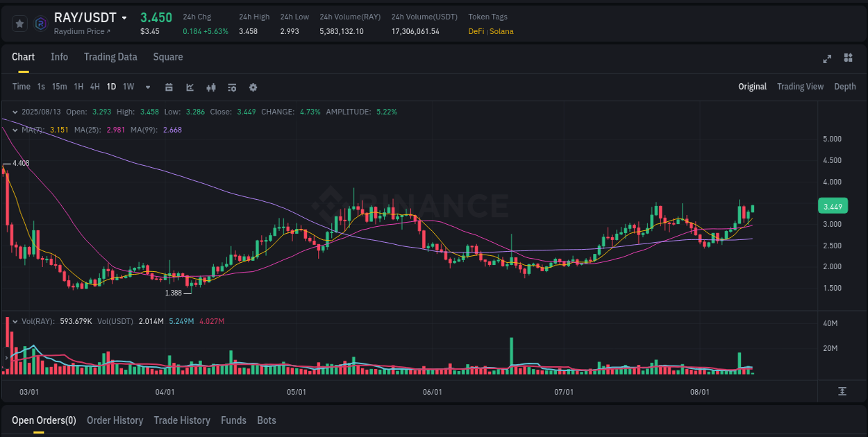Switch to the Trading Data tab
Screen dimensions: 868x437
click(x=110, y=57)
